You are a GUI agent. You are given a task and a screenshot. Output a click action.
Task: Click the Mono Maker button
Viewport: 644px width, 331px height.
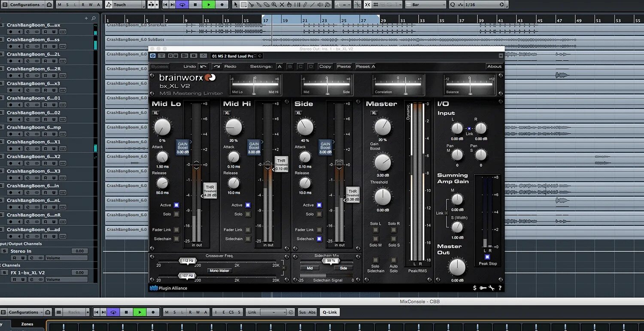219,271
